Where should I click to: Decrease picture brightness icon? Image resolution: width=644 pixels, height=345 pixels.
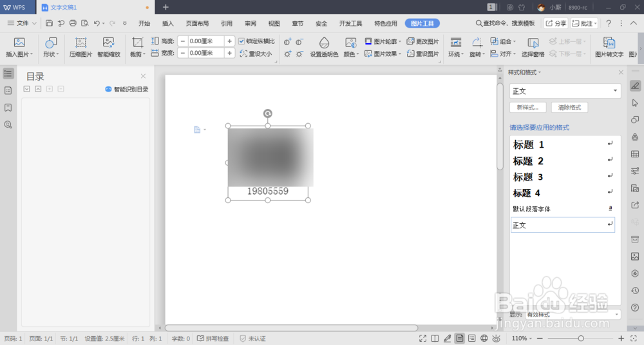point(300,54)
